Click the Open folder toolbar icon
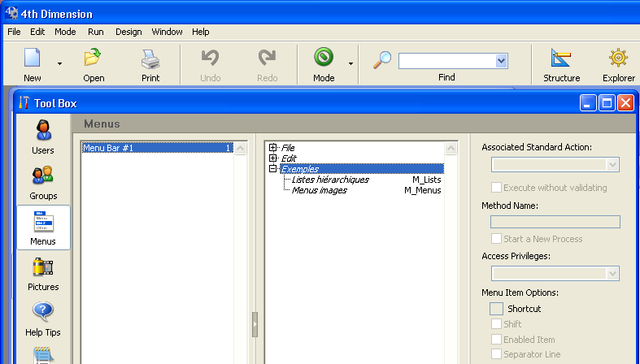Viewport: 640px width, 364px height. 94,58
